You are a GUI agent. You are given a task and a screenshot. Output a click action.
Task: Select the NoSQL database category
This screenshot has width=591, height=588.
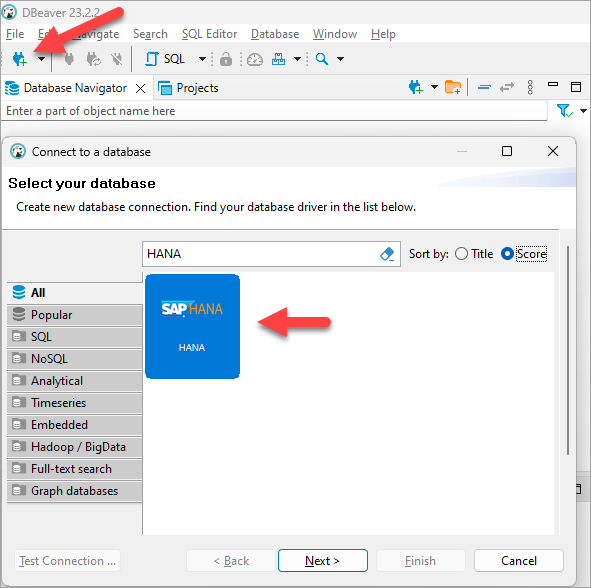[75, 358]
